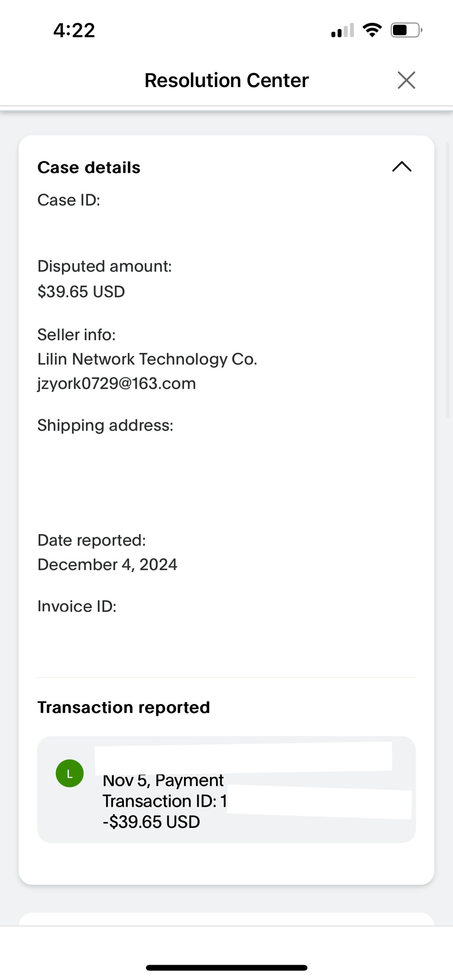Tap the Transaction ID line
The height and width of the screenshot is (980, 453).
pos(165,801)
